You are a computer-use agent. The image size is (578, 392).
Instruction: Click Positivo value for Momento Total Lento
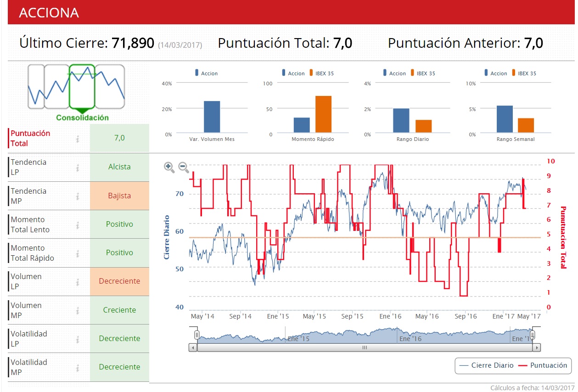coord(119,224)
